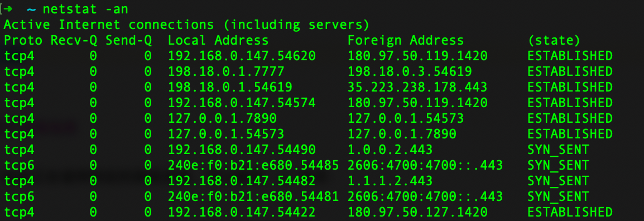The height and width of the screenshot is (221, 644).
Task: Click ESTABLISHED state for 198.18.0.1.7777 row
Action: click(570, 71)
